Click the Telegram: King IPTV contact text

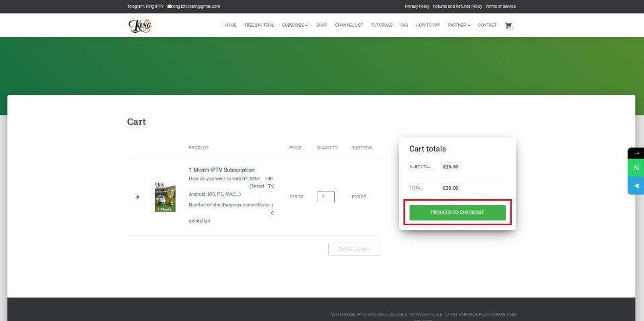tap(146, 7)
